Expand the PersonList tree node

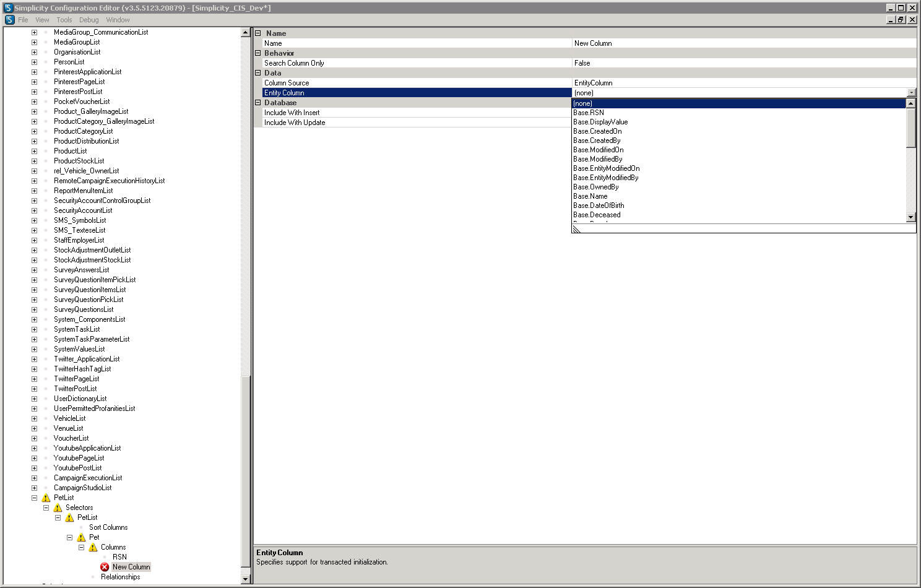[x=34, y=62]
